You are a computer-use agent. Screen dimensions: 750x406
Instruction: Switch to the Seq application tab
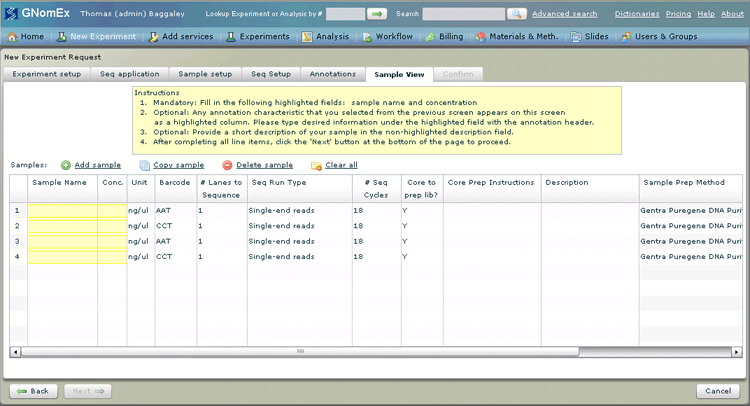pyautogui.click(x=130, y=74)
